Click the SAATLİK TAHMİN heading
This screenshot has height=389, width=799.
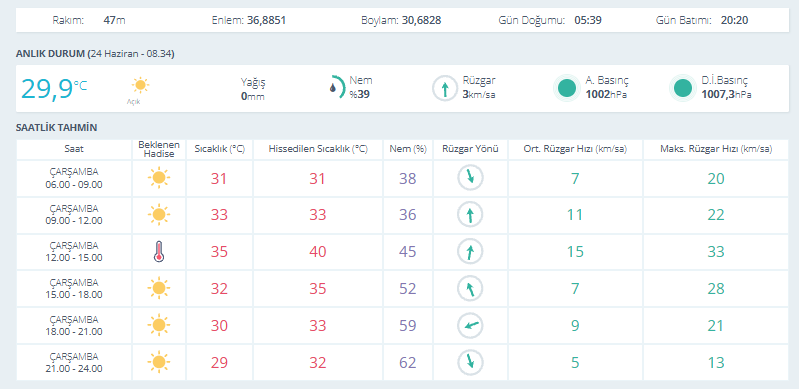(57, 127)
